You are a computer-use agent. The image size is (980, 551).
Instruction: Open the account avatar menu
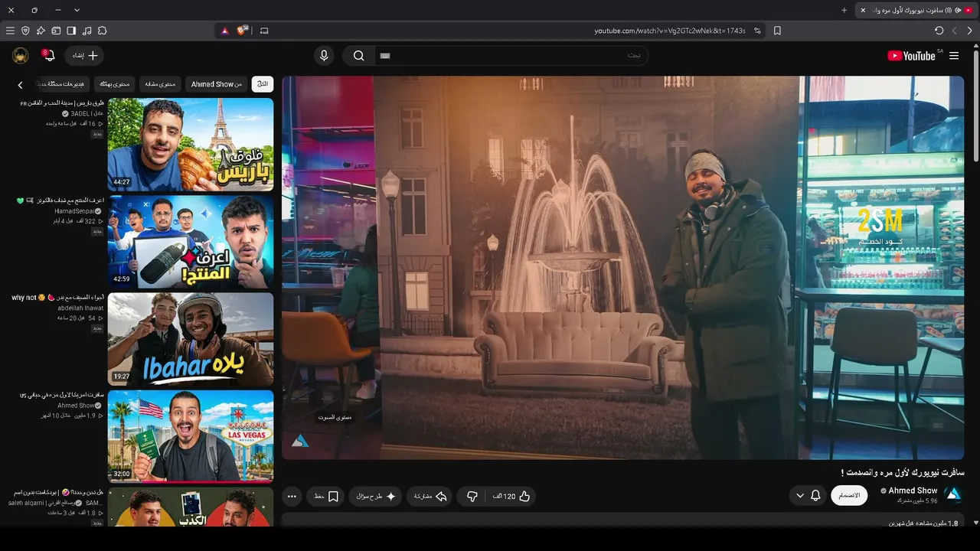21,55
